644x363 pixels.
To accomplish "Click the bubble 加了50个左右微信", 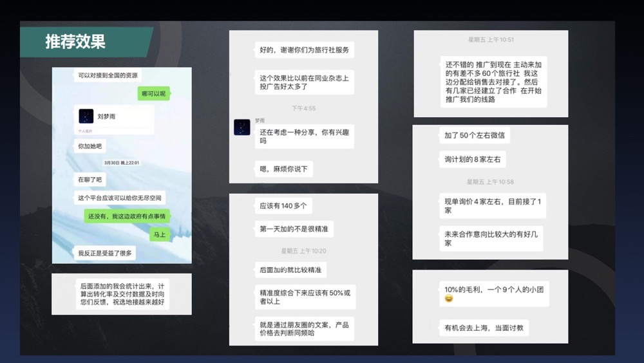I will point(475,135).
